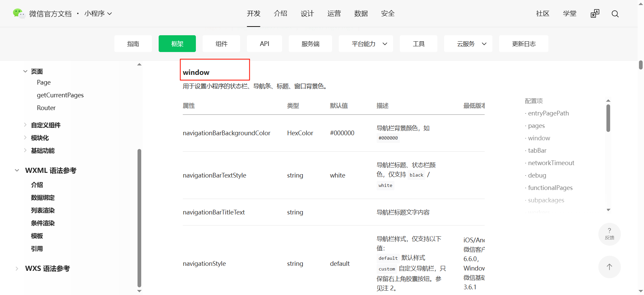Open 引用 in the sidebar
This screenshot has width=644, height=295.
pyautogui.click(x=37, y=249)
